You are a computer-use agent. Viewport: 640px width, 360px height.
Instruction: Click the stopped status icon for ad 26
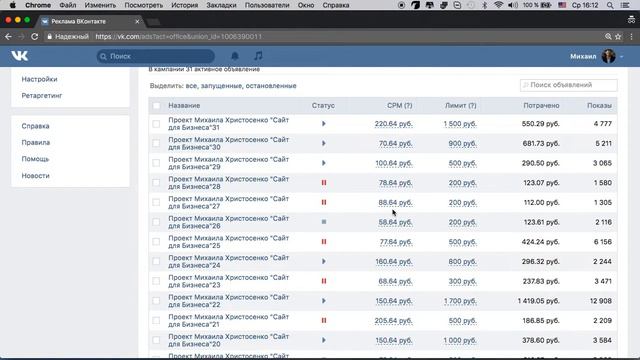(x=324, y=222)
